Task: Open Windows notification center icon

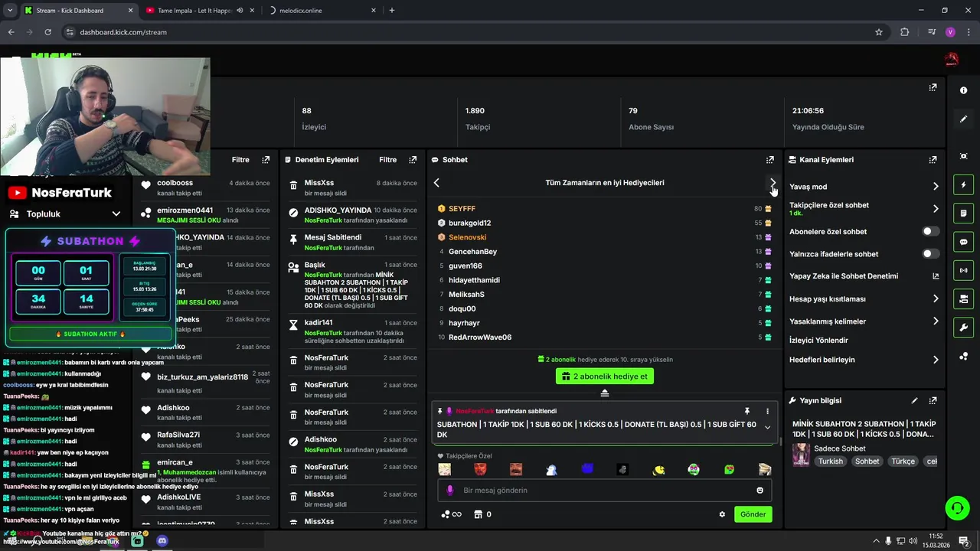Action: pyautogui.click(x=963, y=541)
